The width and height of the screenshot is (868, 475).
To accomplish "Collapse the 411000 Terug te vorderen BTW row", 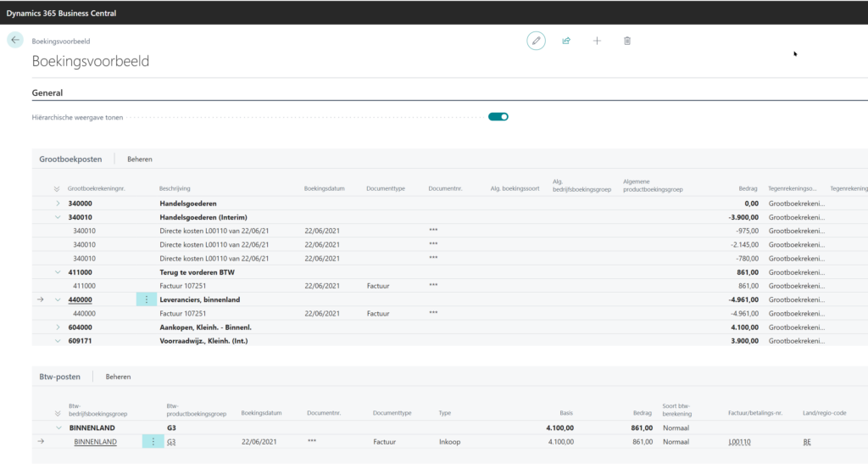I will pos(58,272).
